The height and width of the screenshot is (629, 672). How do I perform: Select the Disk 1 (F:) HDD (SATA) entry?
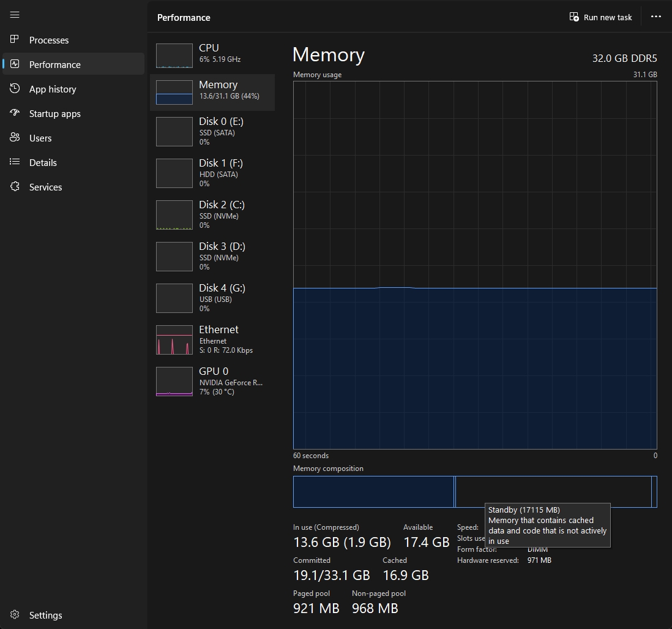point(212,173)
